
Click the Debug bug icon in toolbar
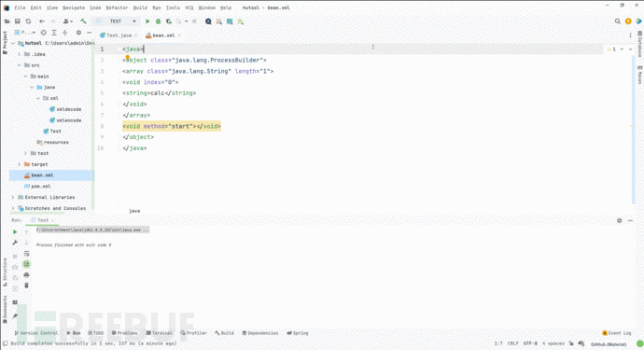[158, 21]
